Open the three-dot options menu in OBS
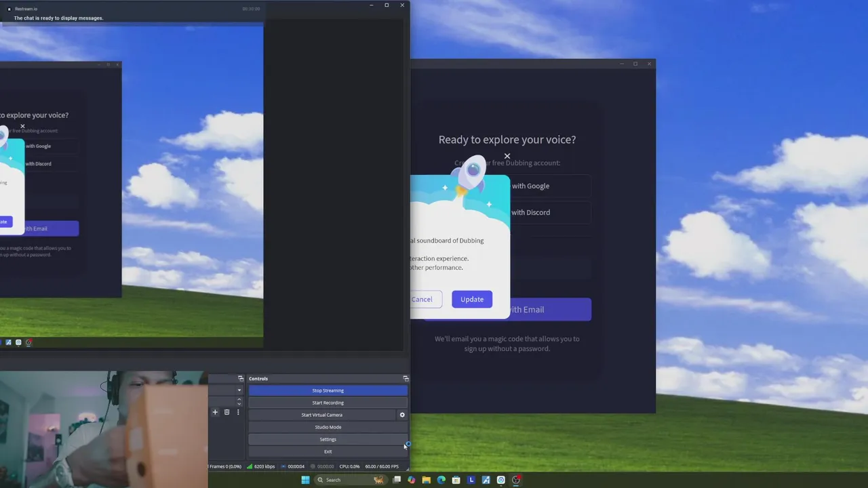Screen dimensions: 868x488 click(238, 412)
